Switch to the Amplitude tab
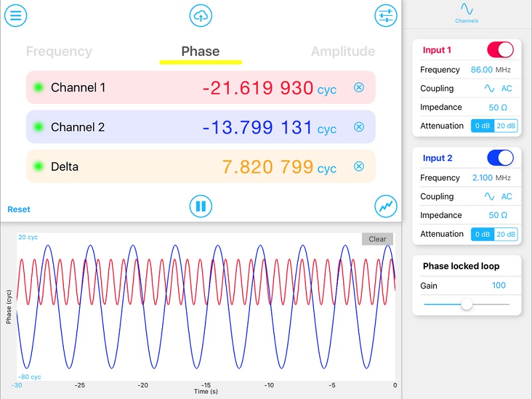 (x=342, y=52)
